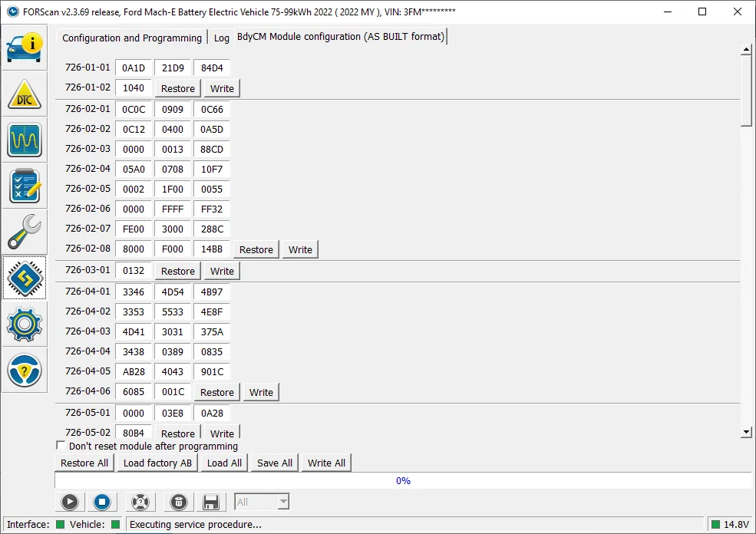Click Restore for block 726-01-02
Image resolution: width=756 pixels, height=534 pixels.
coord(178,89)
